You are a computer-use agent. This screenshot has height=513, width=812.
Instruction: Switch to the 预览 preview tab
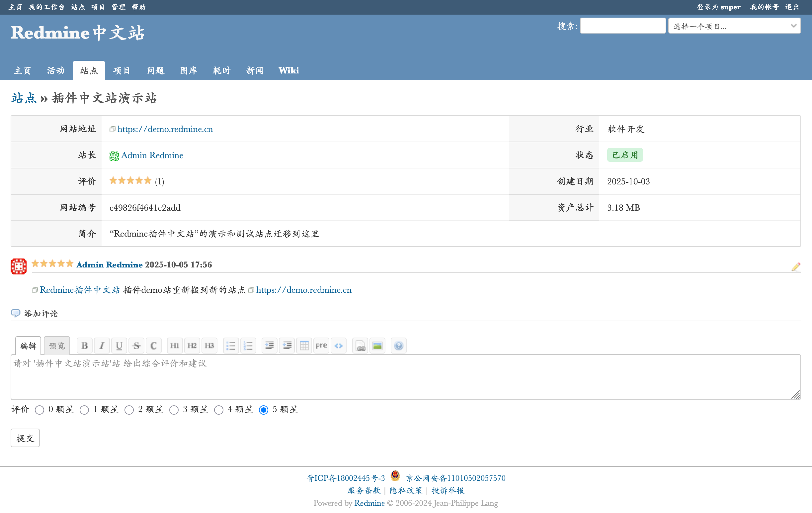(57, 346)
